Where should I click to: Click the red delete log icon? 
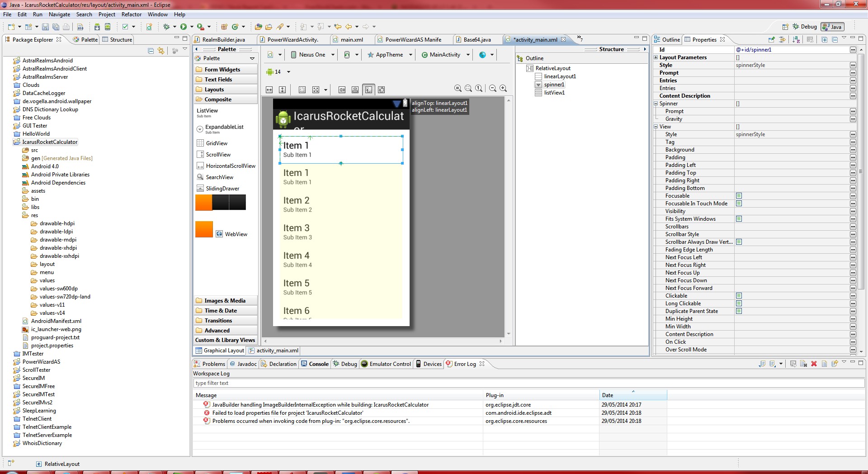(814, 364)
